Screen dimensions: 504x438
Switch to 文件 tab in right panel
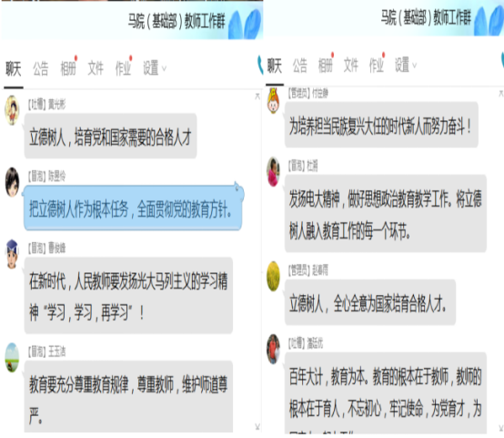coord(350,65)
